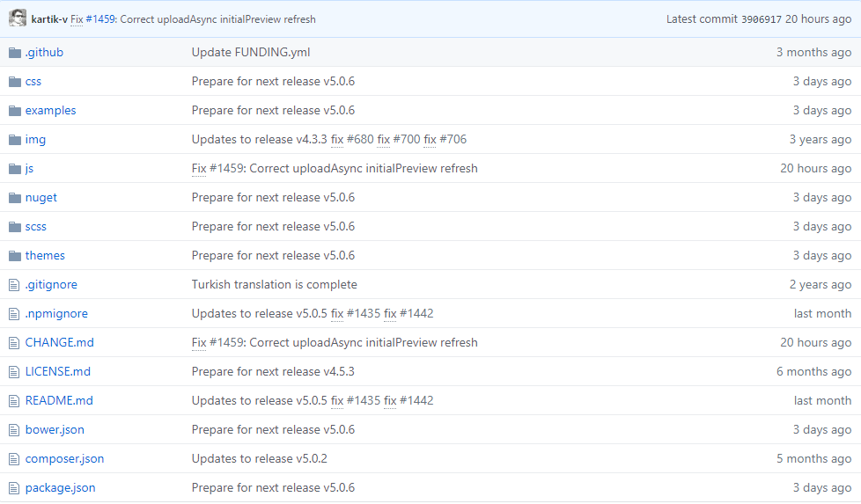
Task: Open bower.json file link
Action: tap(55, 429)
